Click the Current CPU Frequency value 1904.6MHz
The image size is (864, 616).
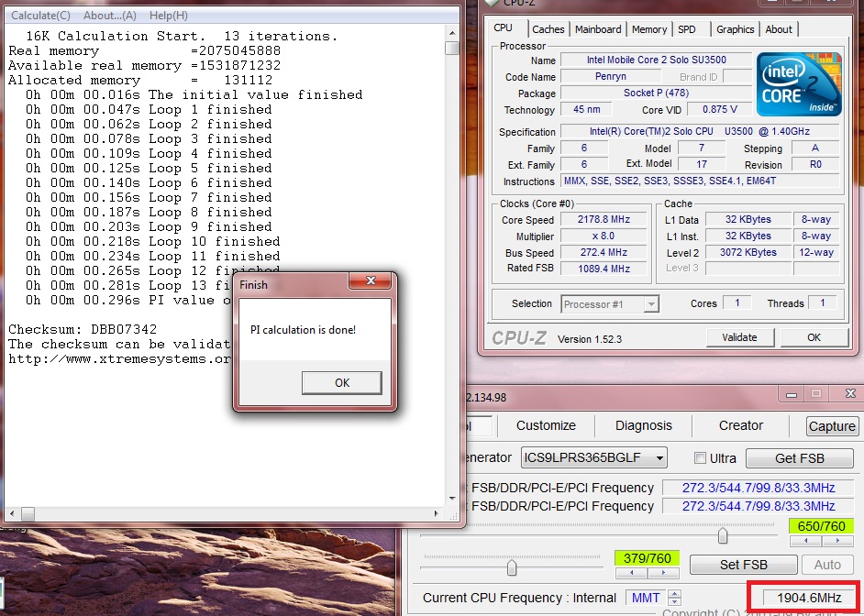(808, 598)
